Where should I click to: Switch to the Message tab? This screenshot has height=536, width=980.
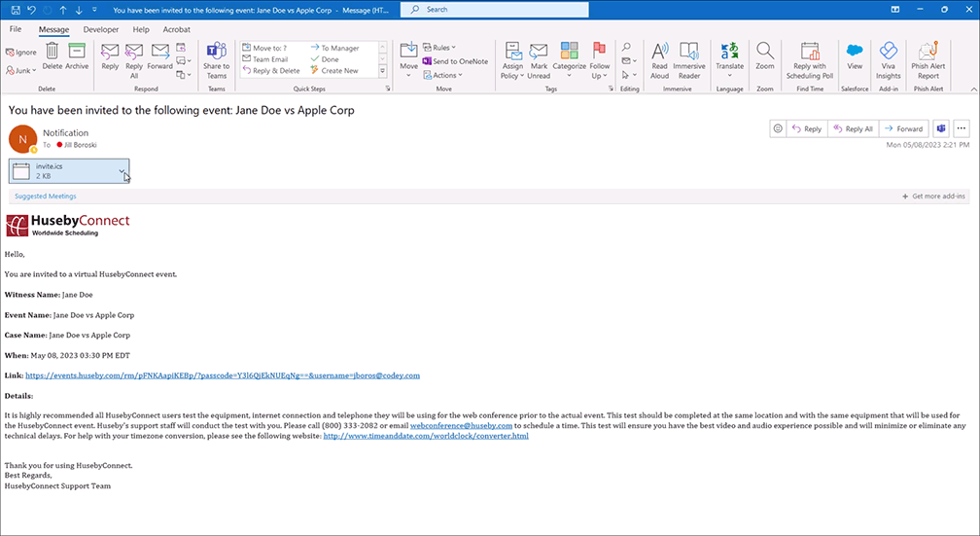tap(53, 29)
